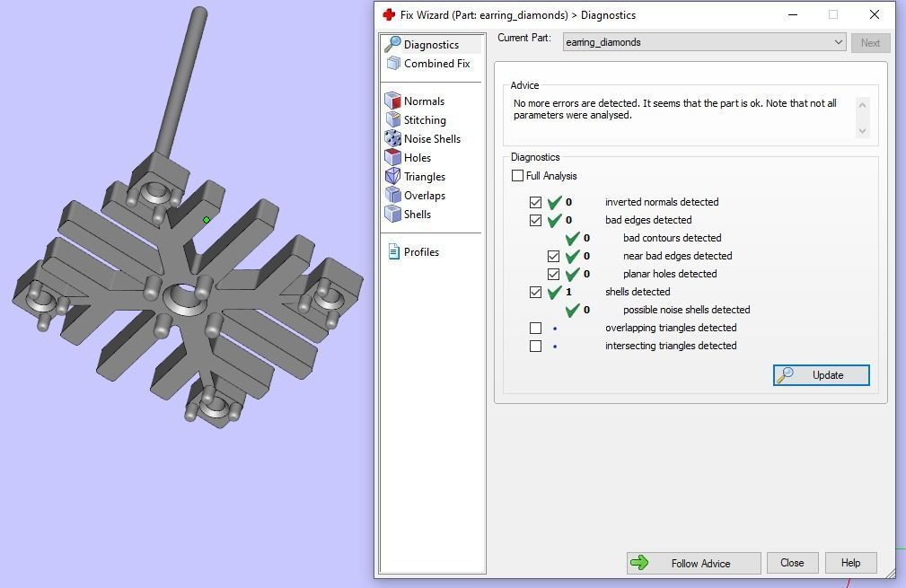Click the Follow Advice button
This screenshot has width=906, height=588.
coord(693,563)
